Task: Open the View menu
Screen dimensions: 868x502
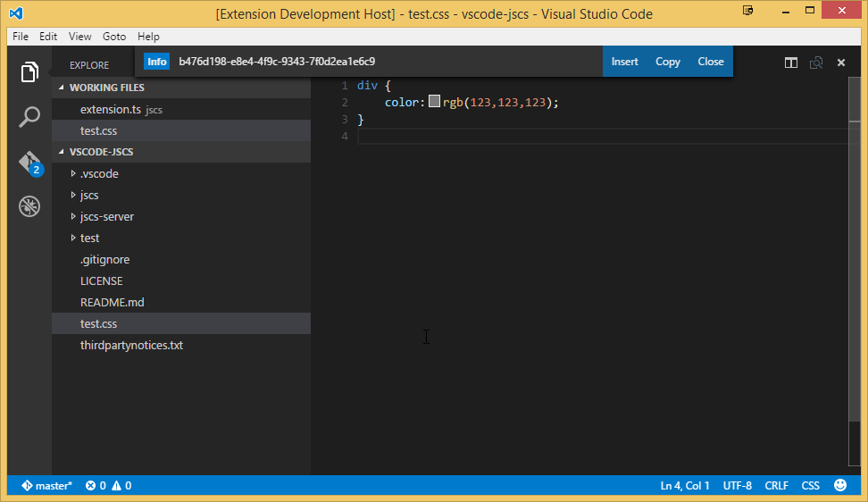Action: pos(79,37)
